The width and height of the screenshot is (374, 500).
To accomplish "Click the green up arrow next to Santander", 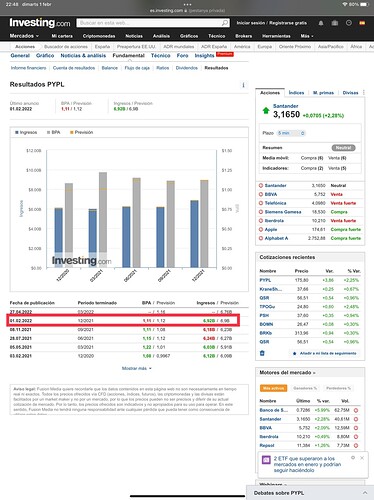I will click(x=266, y=111).
